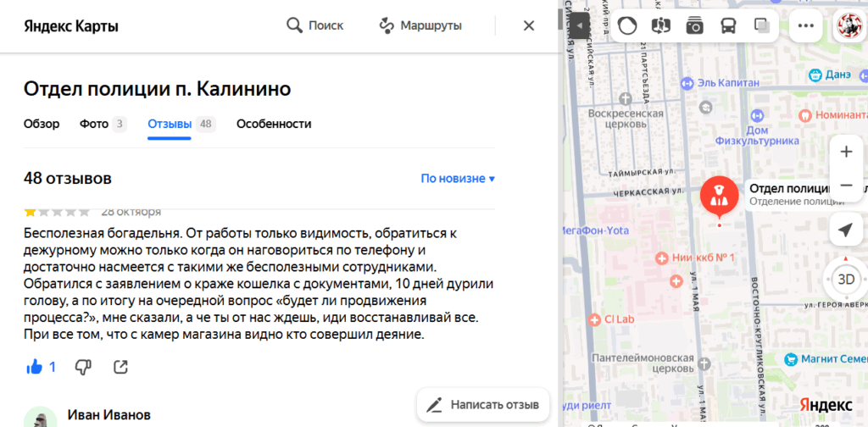Click the review text starting Бесполезная богадельня
This screenshot has height=427, width=868.
point(259,283)
